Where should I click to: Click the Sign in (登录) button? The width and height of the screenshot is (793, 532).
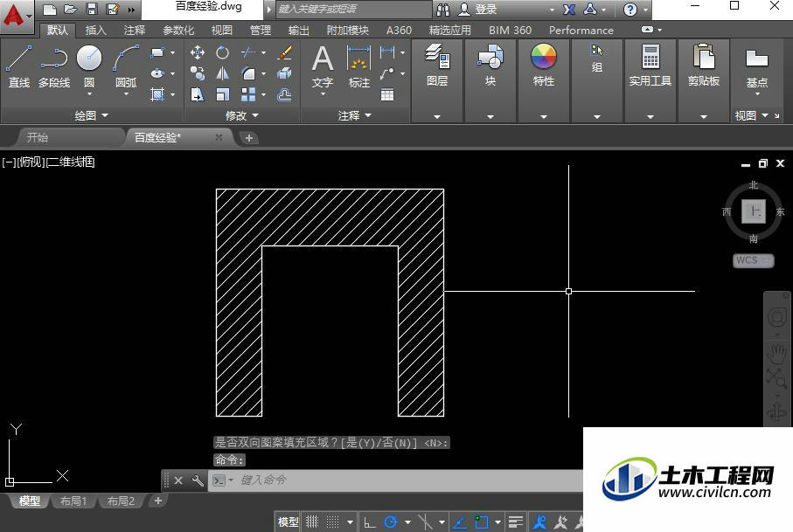pyautogui.click(x=478, y=9)
